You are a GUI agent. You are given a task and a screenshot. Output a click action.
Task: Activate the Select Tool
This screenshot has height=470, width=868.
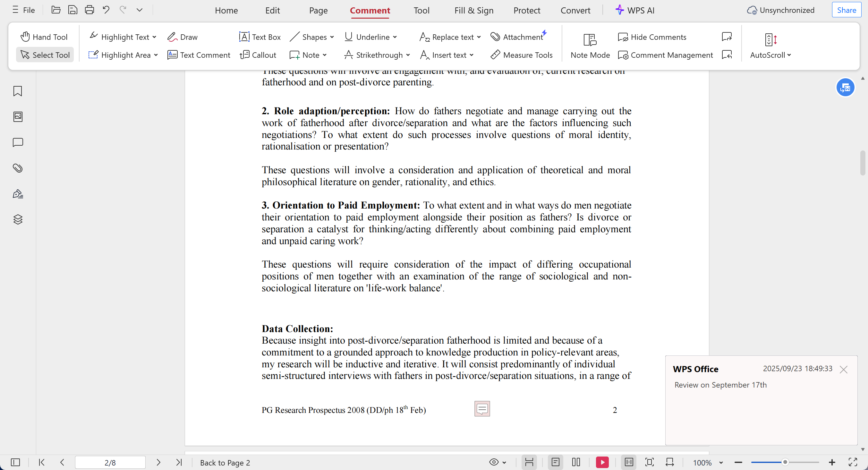click(x=45, y=55)
